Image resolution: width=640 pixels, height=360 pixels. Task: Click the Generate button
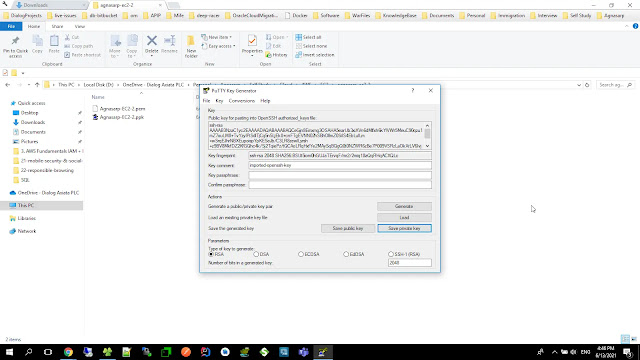(404, 207)
